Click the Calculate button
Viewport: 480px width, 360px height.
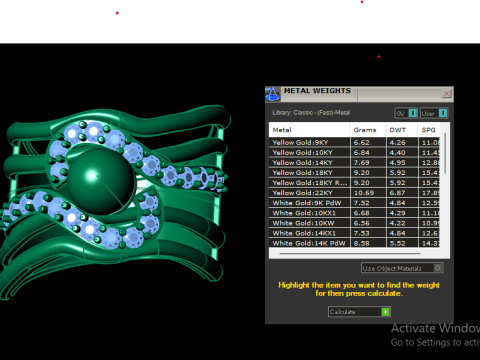pyautogui.click(x=359, y=312)
